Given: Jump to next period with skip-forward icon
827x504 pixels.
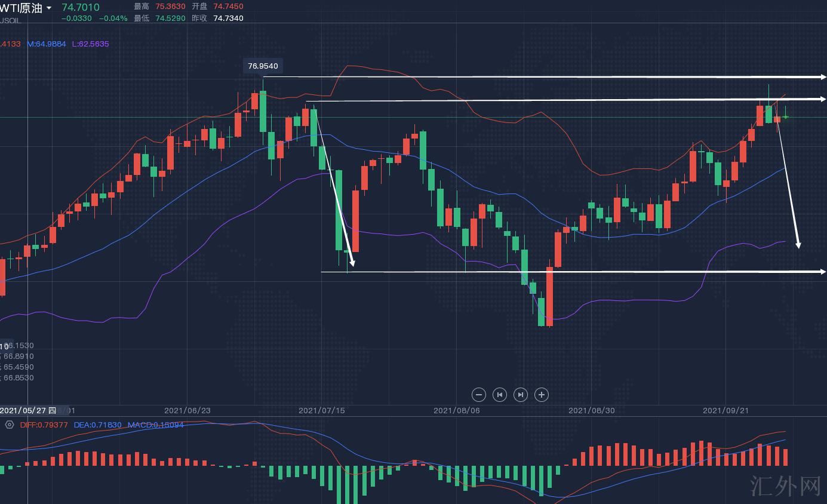Looking at the screenshot, I should (521, 395).
